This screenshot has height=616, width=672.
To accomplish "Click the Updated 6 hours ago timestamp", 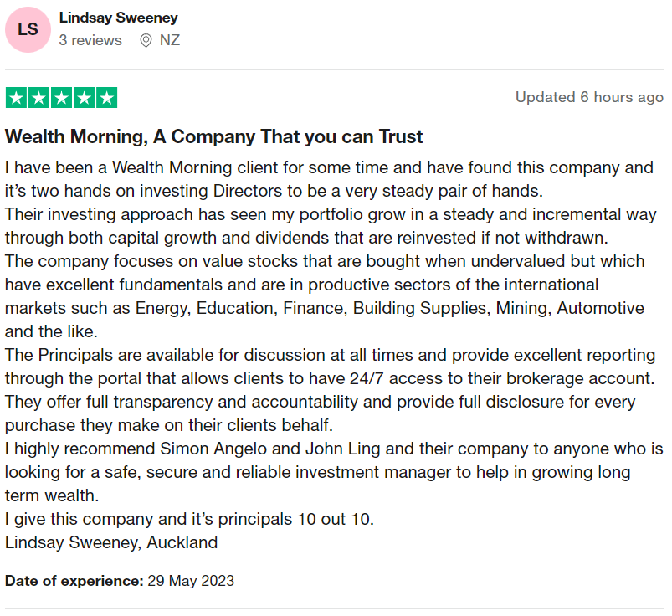I will point(590,97).
